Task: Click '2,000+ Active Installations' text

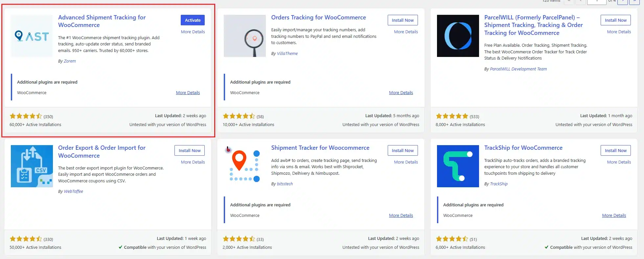Action: [x=247, y=247]
